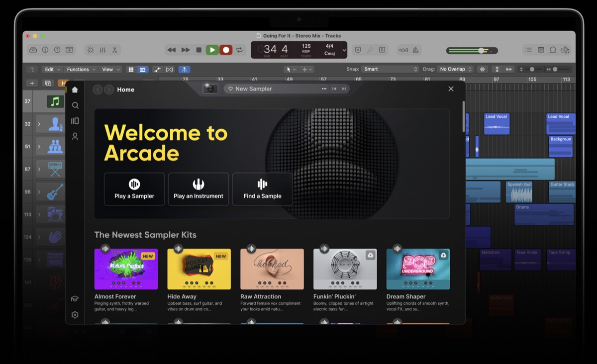
Task: Expand track 32 vocal stack
Action: 39,124
